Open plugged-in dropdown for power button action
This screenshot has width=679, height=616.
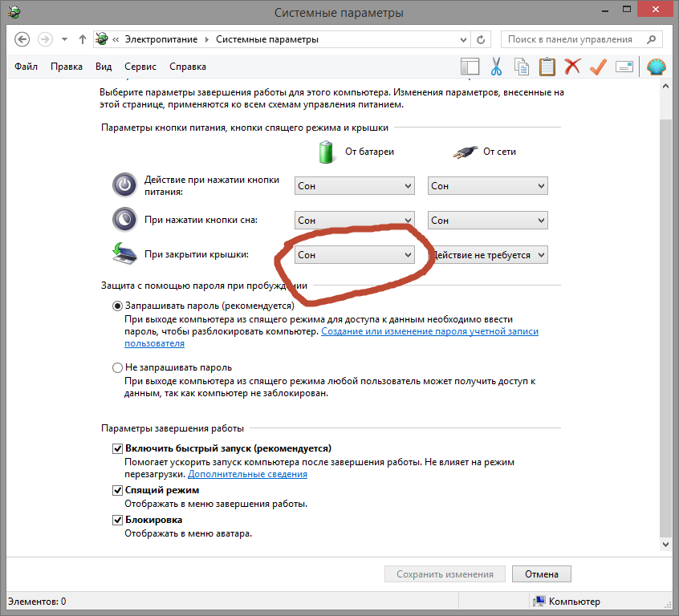coord(487,186)
